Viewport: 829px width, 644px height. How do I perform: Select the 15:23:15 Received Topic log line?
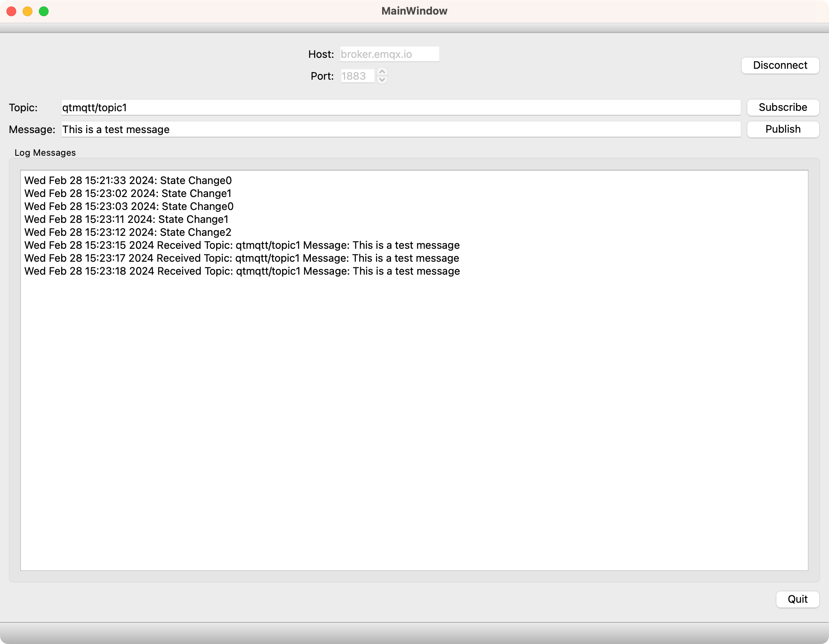click(x=242, y=245)
